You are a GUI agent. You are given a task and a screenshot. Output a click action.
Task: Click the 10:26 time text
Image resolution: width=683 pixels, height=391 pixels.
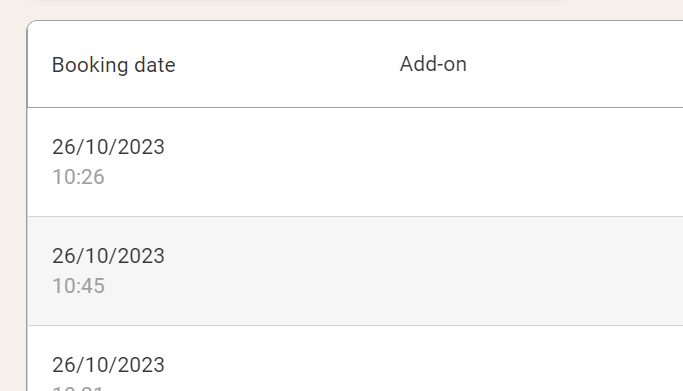pyautogui.click(x=78, y=177)
